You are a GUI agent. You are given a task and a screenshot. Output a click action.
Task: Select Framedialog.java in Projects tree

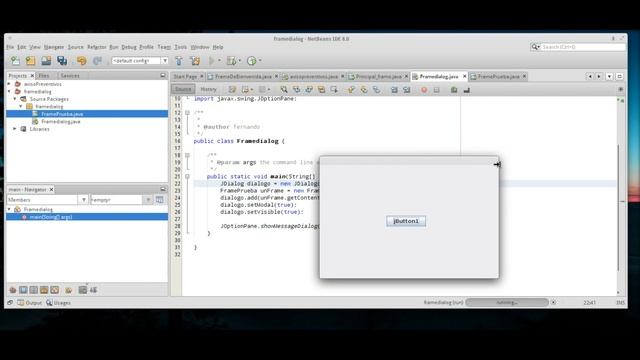click(60, 121)
